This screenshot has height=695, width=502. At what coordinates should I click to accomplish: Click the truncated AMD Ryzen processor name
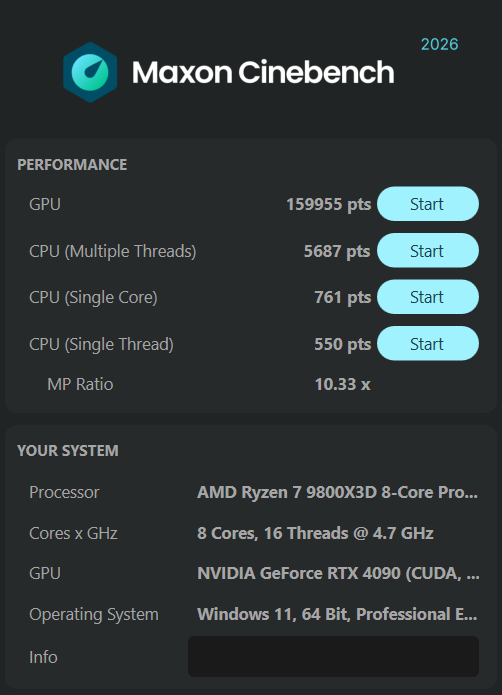(x=338, y=492)
